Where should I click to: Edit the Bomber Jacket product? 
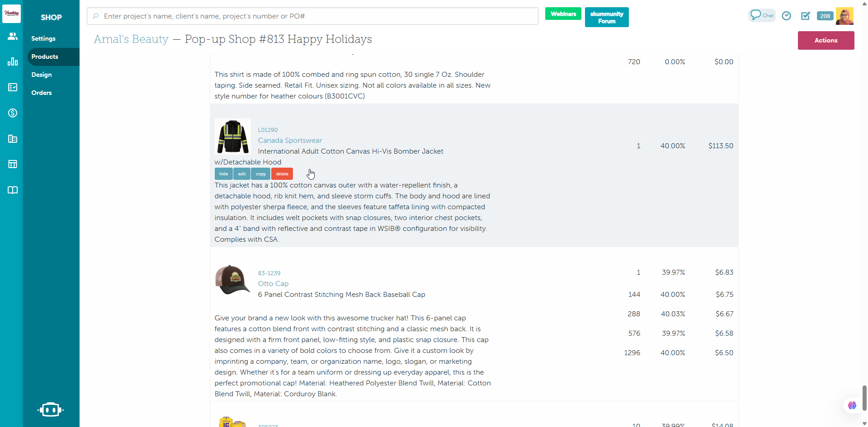click(x=242, y=174)
